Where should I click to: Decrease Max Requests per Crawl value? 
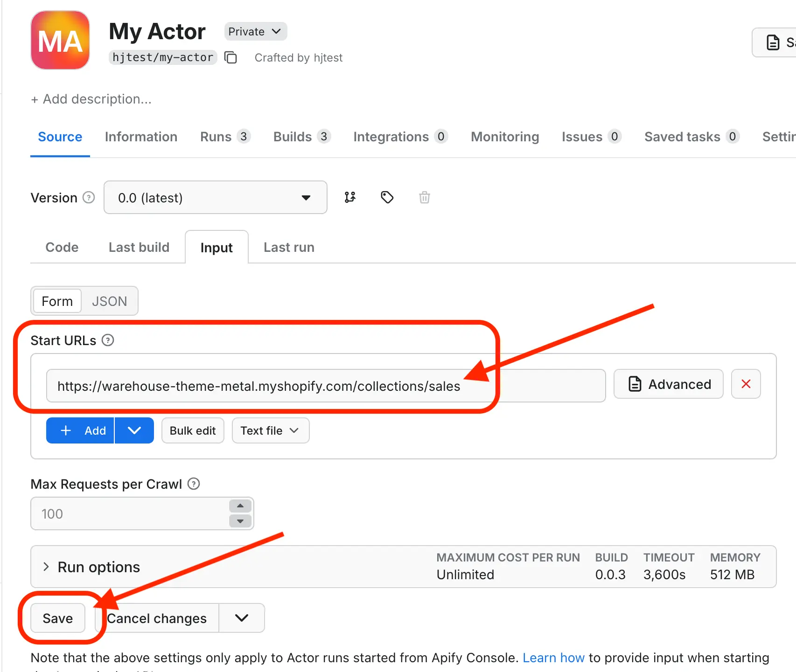[x=240, y=521]
